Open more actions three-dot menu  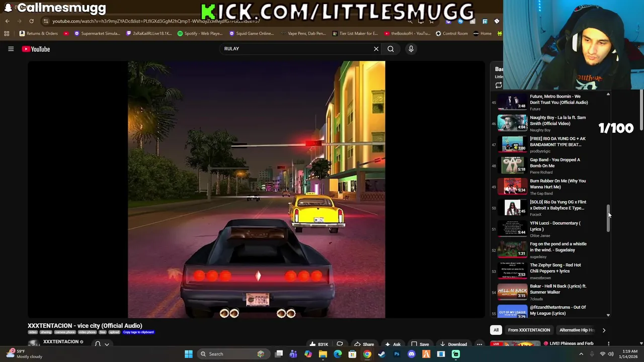(x=479, y=344)
